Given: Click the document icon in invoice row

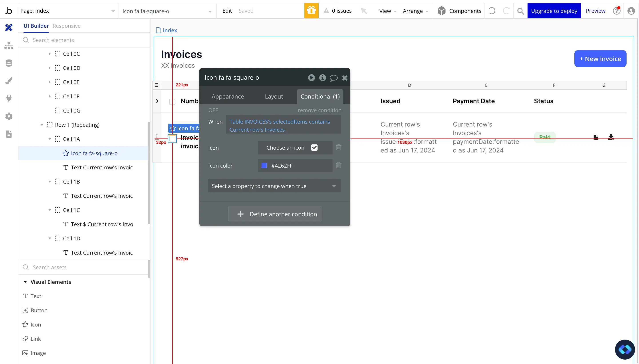Looking at the screenshot, I should [x=596, y=137].
